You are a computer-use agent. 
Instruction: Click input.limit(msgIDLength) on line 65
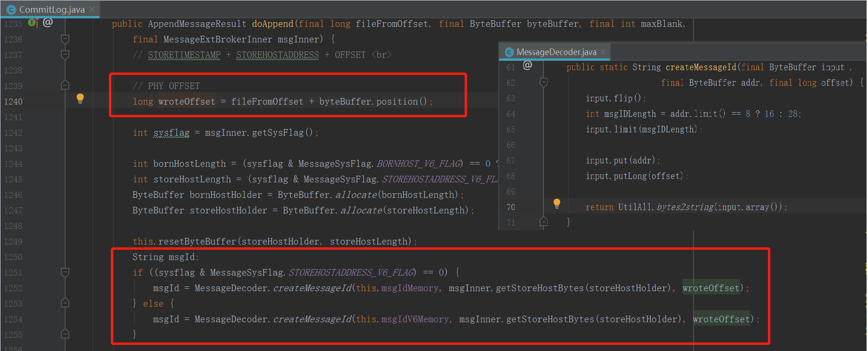coord(642,130)
